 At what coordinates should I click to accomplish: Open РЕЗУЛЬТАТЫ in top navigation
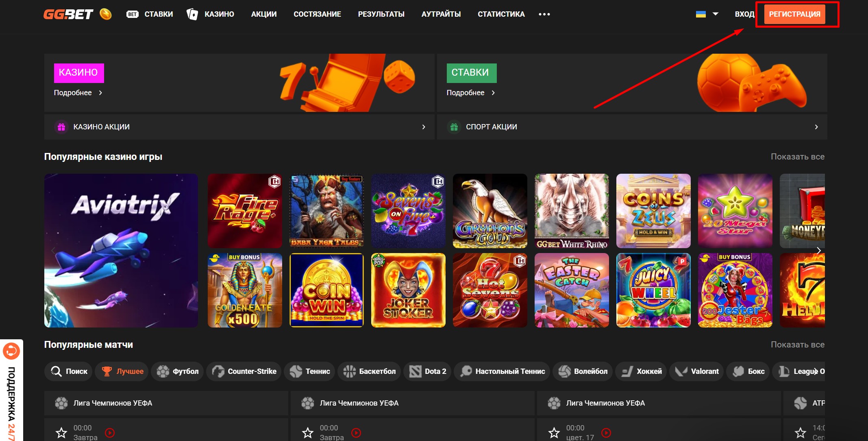(x=381, y=14)
